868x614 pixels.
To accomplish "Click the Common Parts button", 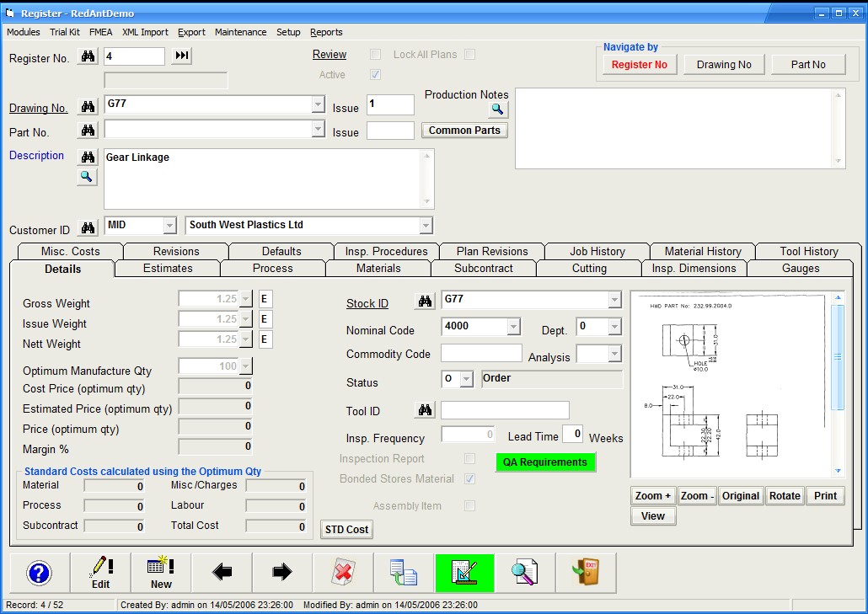I will 464,131.
